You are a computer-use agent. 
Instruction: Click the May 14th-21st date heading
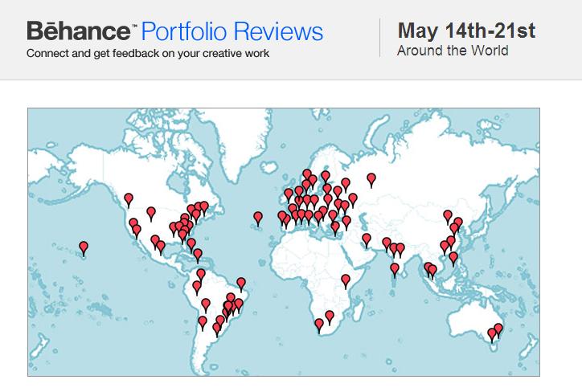click(466, 30)
